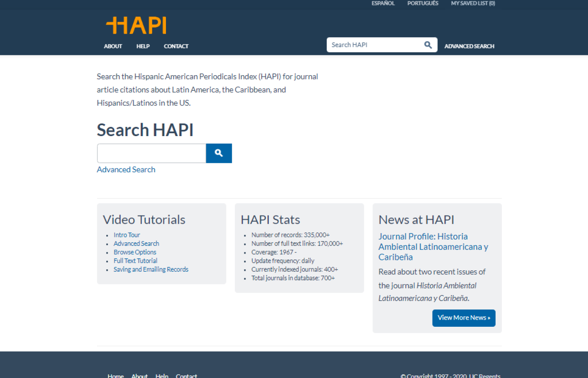Select the ESPAÑOL language option
Viewport: 588px width, 378px height.
(x=383, y=3)
